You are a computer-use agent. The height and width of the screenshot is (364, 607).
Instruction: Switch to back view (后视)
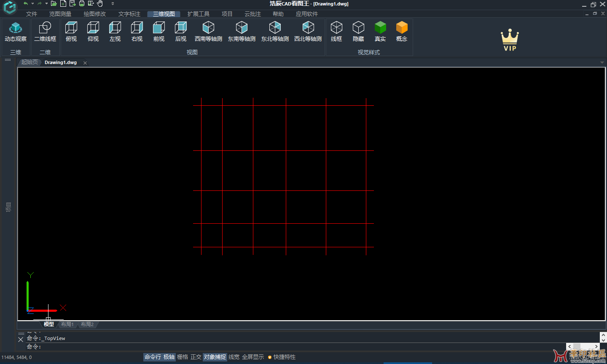point(181,32)
